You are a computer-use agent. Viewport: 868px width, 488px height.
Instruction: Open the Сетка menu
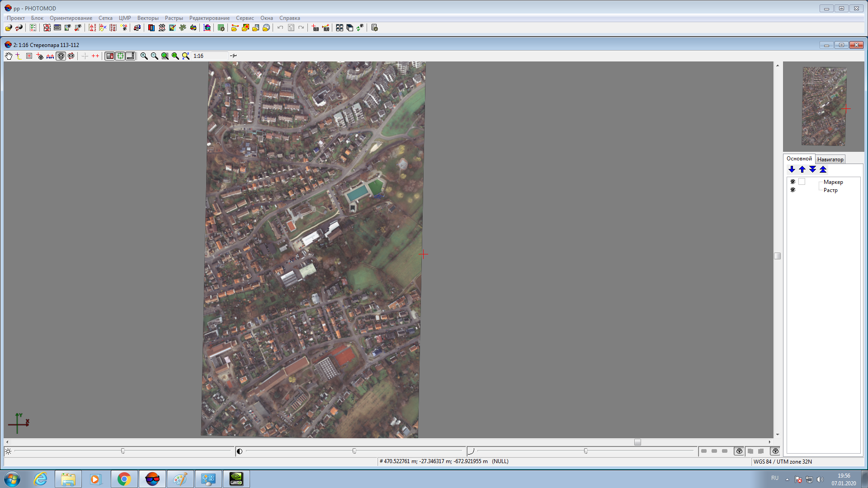pyautogui.click(x=105, y=18)
